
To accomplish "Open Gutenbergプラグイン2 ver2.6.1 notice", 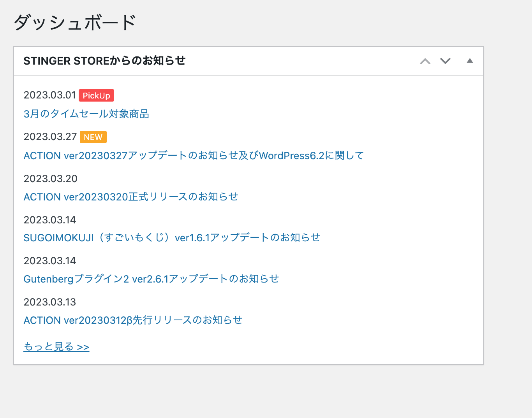I will click(151, 279).
